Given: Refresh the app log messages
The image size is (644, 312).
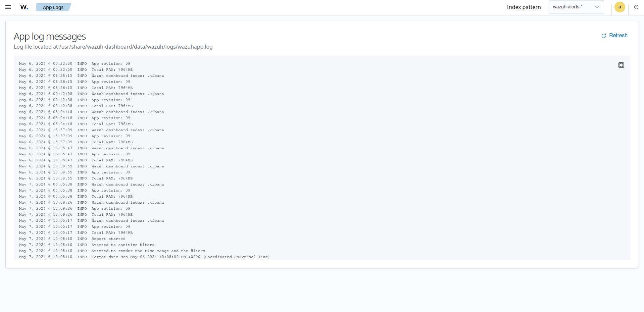Looking at the screenshot, I should click(x=614, y=36).
